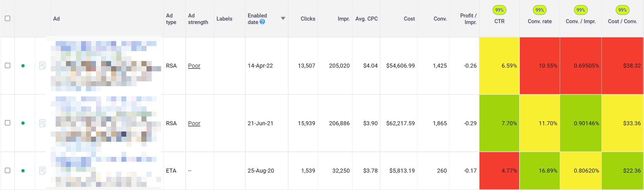Click the edit icon for the 14-Apr-22 ad
The height and width of the screenshot is (190, 644).
[x=42, y=66]
